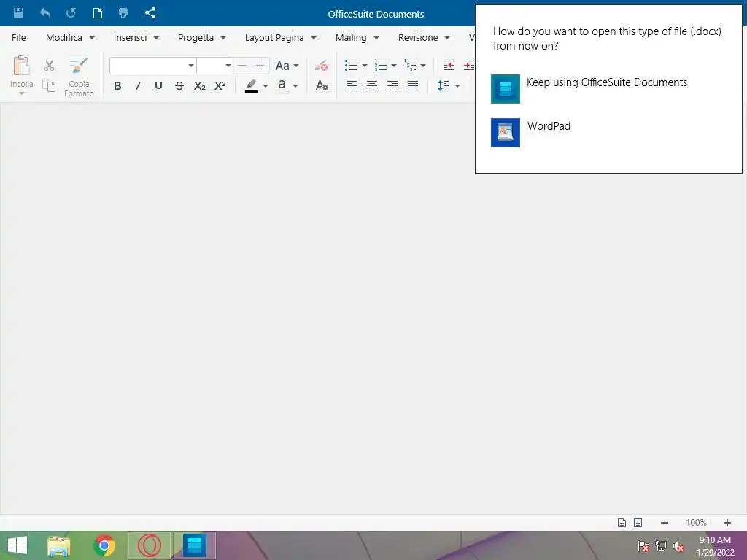Click the 100% zoom level
Image resolution: width=747 pixels, height=560 pixels.
[x=696, y=523]
